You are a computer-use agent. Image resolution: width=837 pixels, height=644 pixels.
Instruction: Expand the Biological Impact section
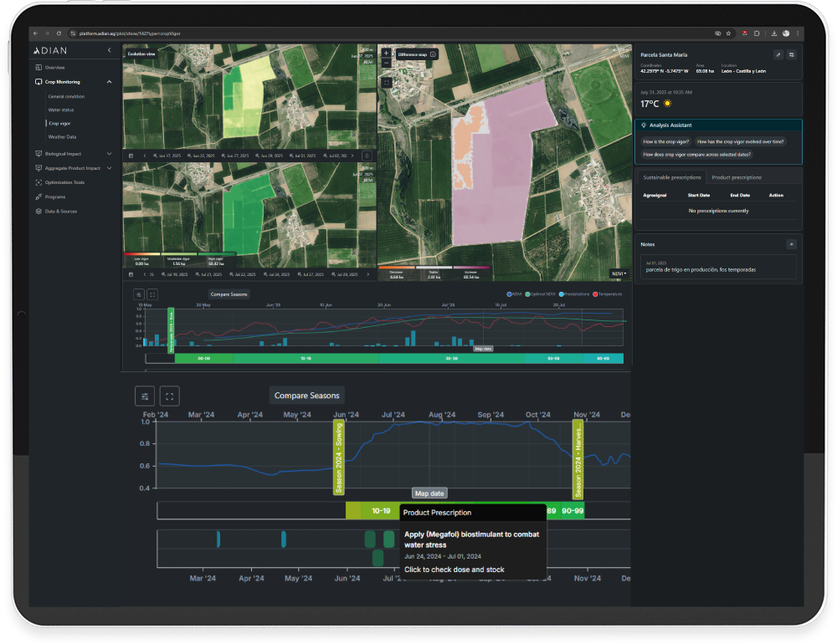pyautogui.click(x=109, y=154)
